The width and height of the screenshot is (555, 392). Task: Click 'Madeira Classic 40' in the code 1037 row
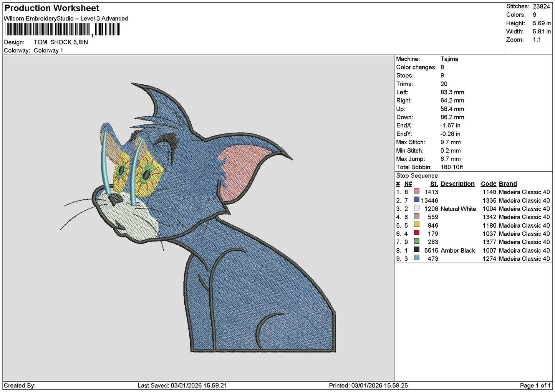coord(524,234)
